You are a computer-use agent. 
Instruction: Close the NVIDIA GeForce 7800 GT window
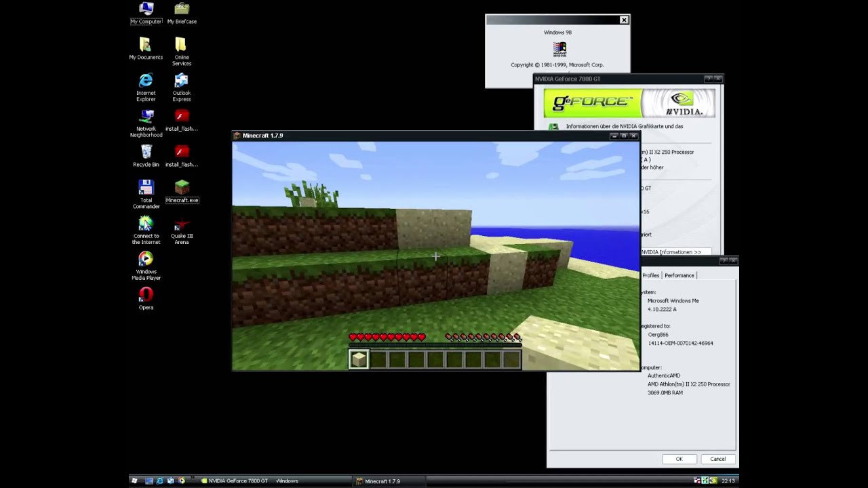click(718, 79)
